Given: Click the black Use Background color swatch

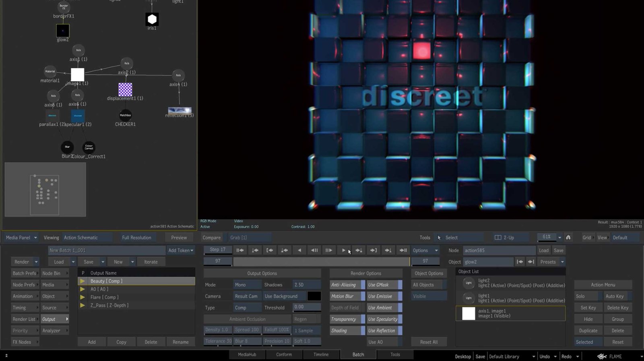Looking at the screenshot, I should coord(314,296).
